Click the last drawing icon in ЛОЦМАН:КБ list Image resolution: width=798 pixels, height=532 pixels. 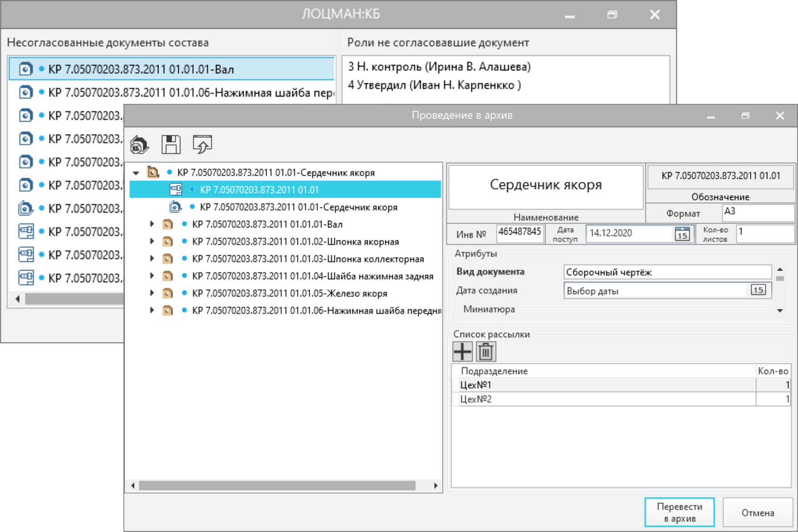[26, 278]
